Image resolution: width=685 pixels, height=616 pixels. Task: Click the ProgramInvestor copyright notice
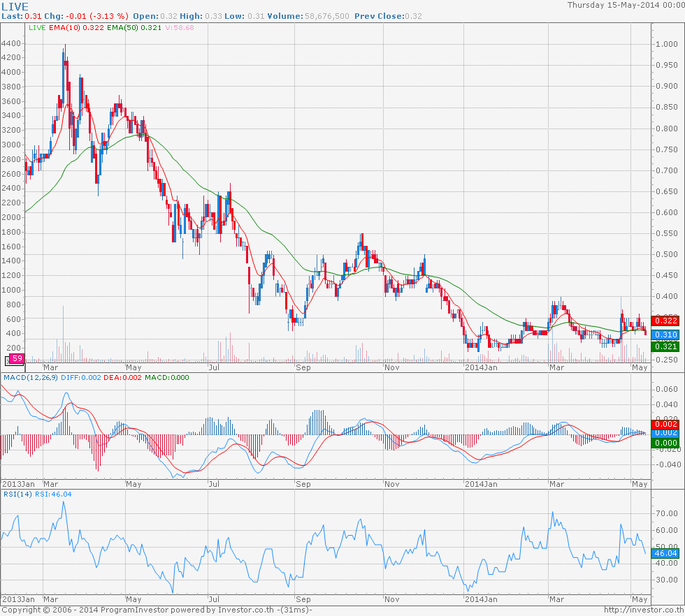pos(157,610)
